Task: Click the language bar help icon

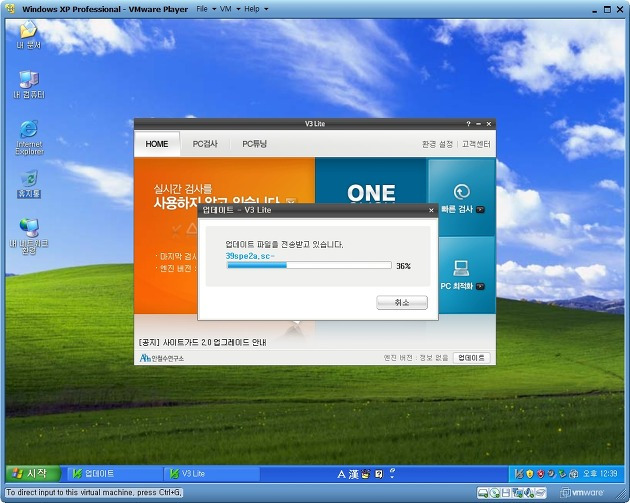Action: point(378,474)
